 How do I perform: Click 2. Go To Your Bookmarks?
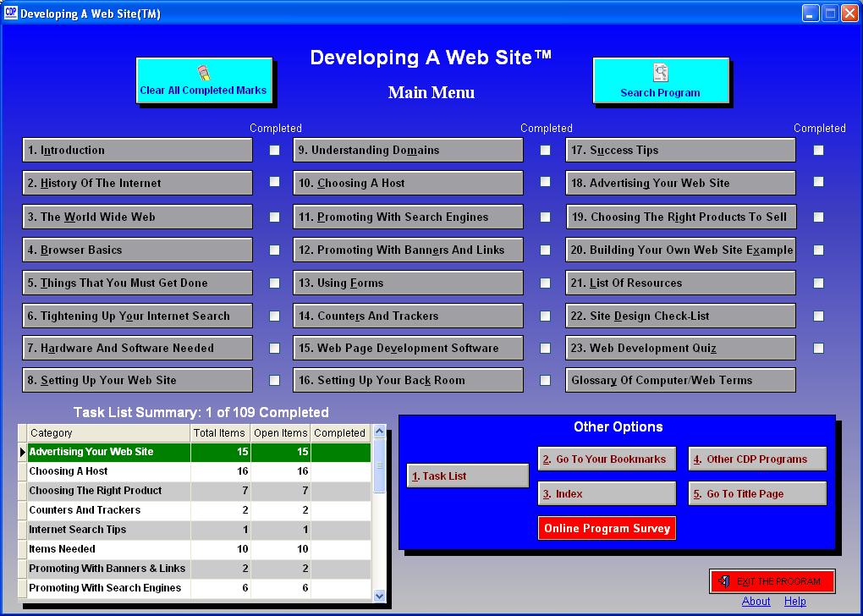point(607,459)
